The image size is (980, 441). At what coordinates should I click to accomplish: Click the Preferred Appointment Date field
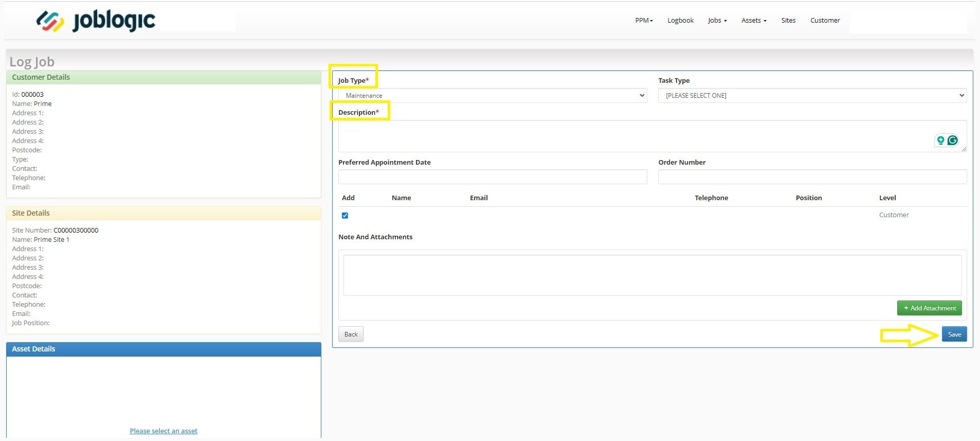(493, 177)
